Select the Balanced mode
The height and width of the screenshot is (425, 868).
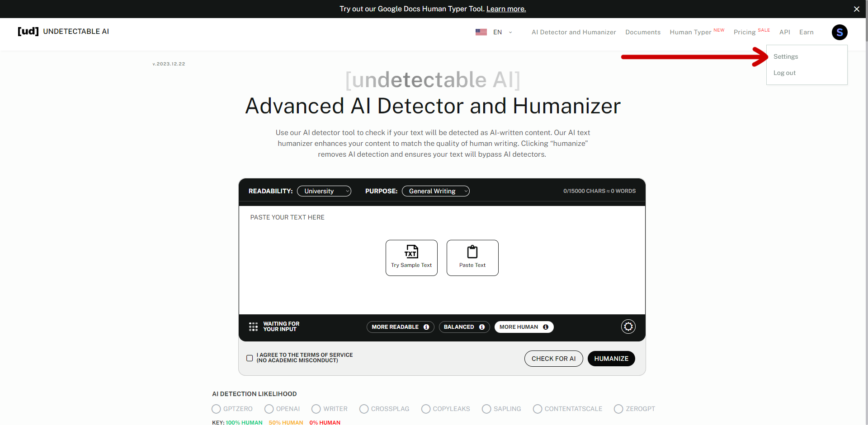464,327
